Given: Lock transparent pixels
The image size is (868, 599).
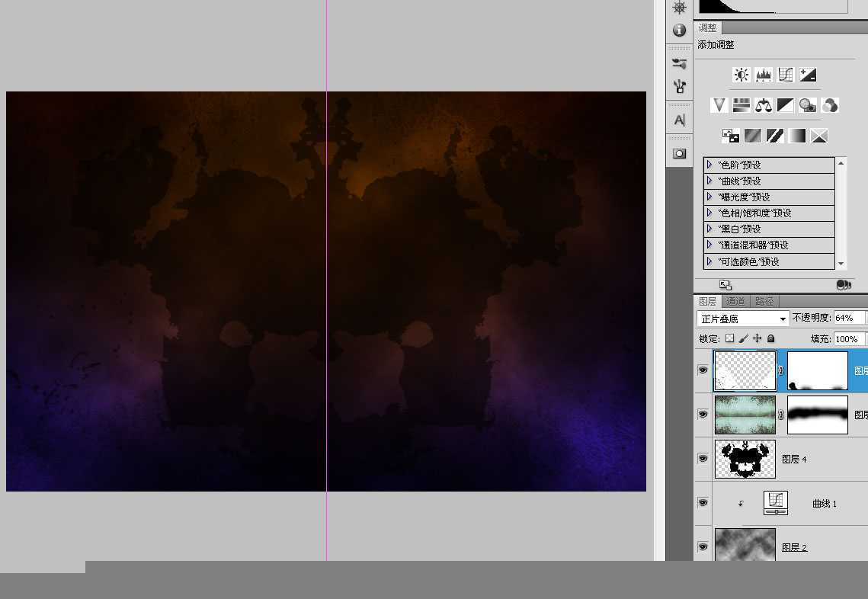Looking at the screenshot, I should click(x=729, y=338).
